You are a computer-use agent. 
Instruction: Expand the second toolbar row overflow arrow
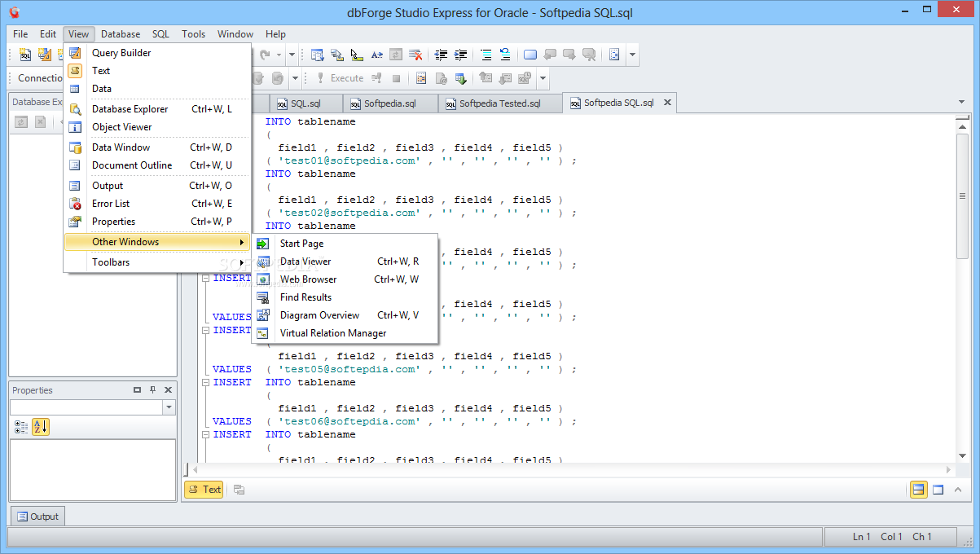543,78
